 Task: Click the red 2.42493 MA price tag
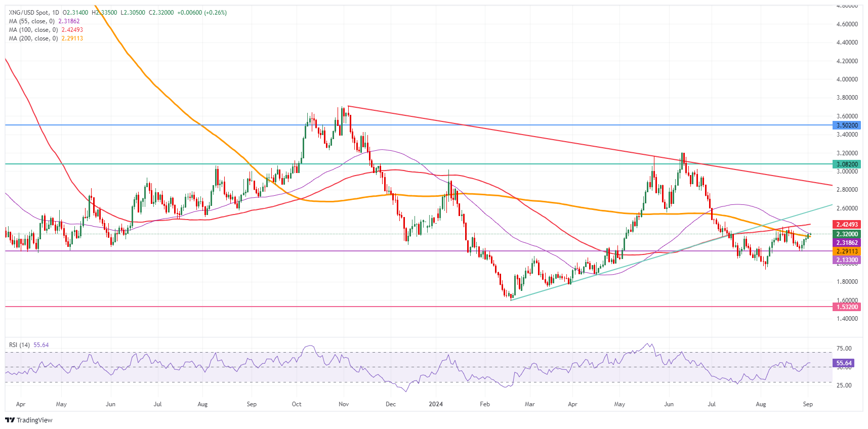click(x=846, y=225)
